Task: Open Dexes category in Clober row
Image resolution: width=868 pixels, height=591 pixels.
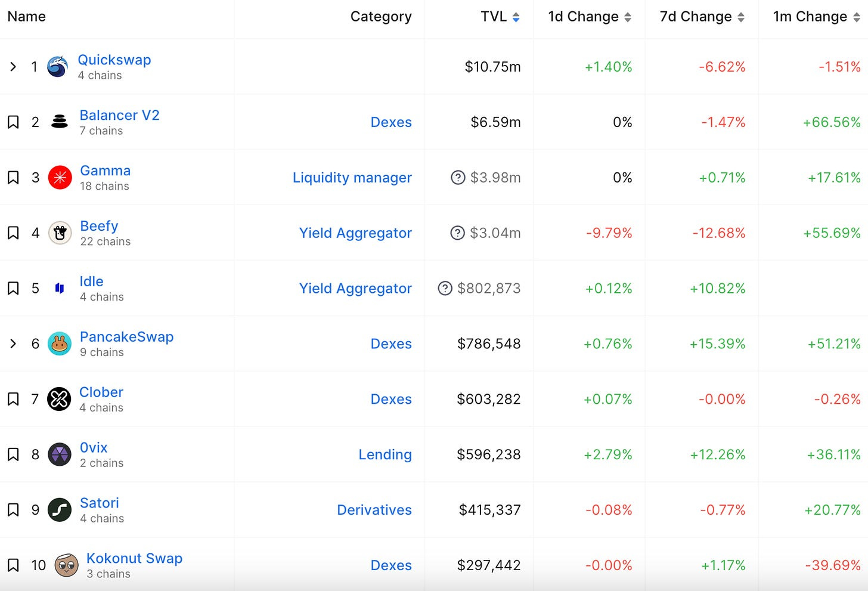Action: coord(391,400)
